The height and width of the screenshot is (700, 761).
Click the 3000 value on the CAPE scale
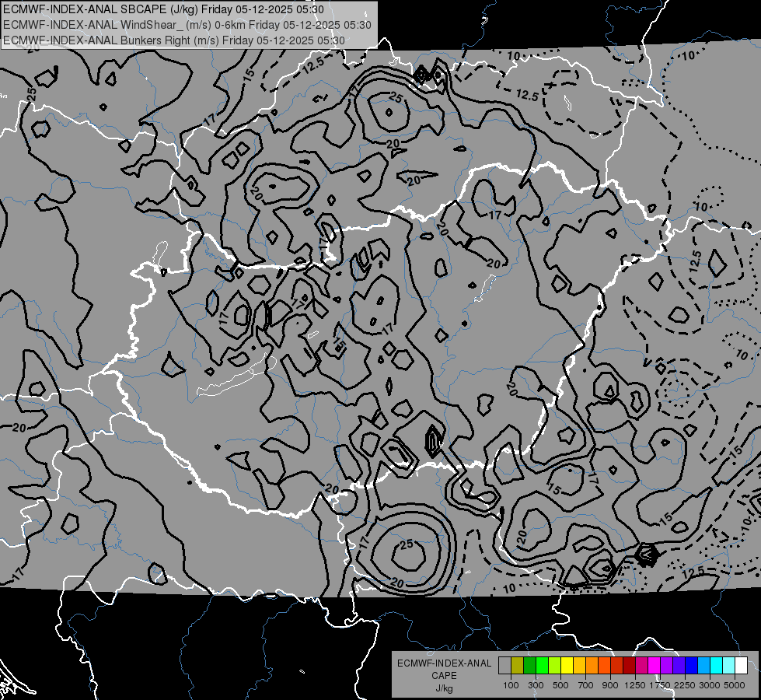[710, 685]
